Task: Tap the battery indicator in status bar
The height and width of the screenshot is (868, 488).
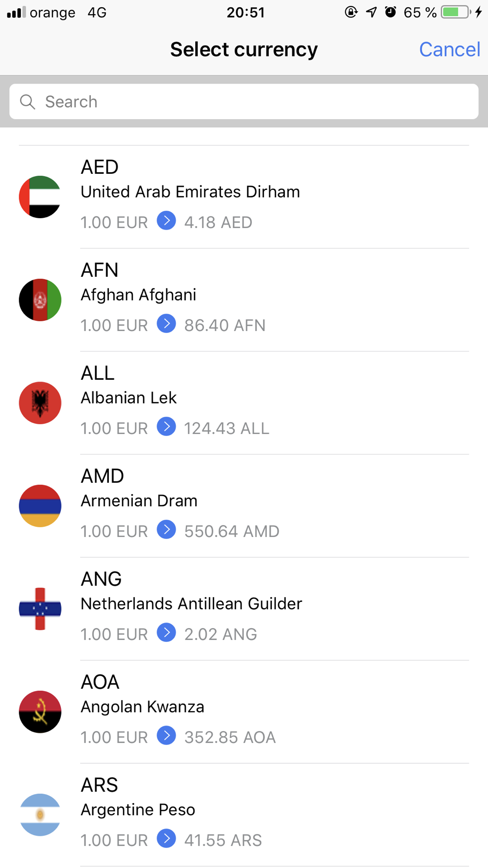Action: tap(456, 12)
